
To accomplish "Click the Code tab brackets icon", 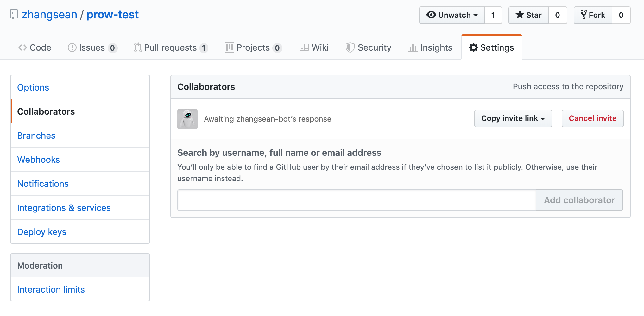I will coord(22,47).
